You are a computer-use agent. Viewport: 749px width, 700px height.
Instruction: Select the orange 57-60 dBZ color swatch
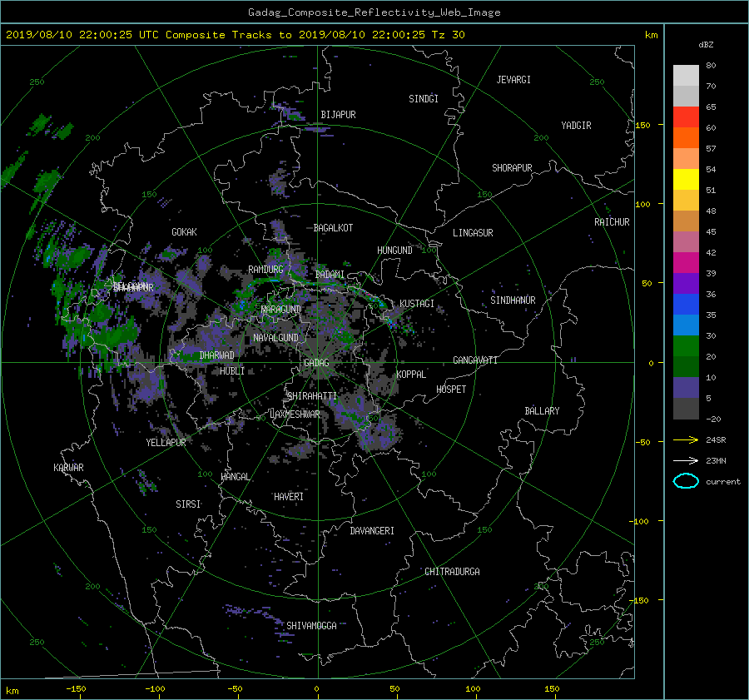686,137
